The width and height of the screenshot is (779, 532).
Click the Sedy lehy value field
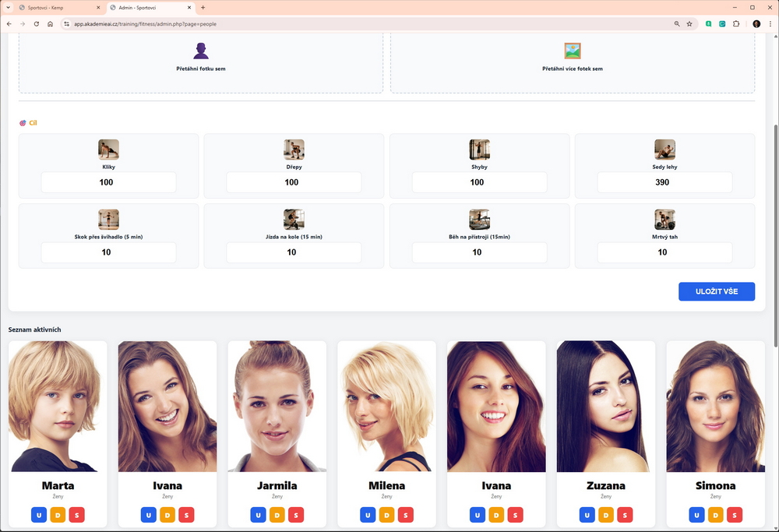[664, 182]
